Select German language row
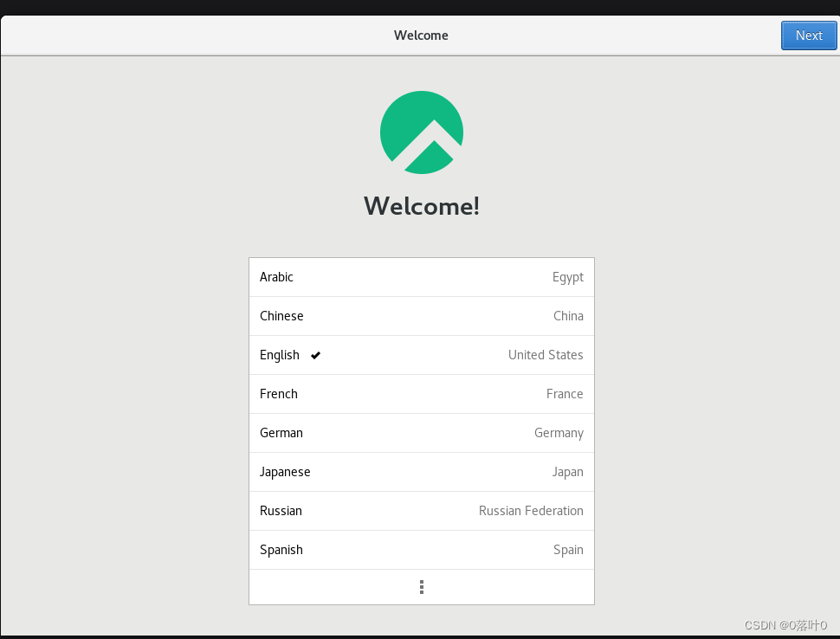This screenshot has width=840, height=639. [x=422, y=433]
